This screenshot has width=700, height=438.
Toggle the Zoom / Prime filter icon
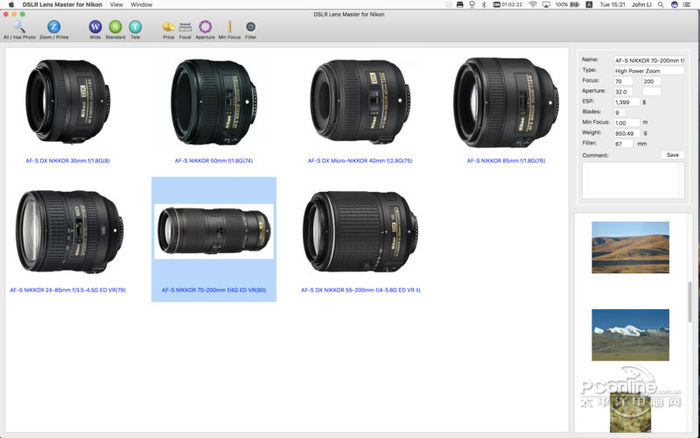coord(54,27)
